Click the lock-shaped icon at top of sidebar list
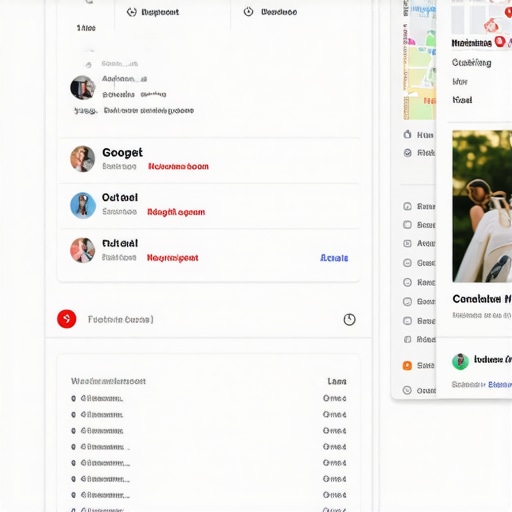This screenshot has height=512, width=512. (x=407, y=134)
